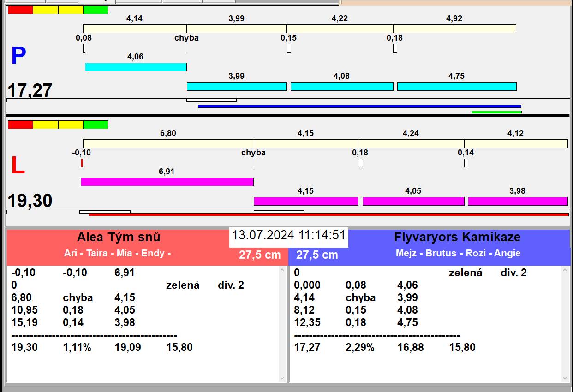This screenshot has height=392, width=573.
Task: Click the cyan 4,75 run bar
Action: (x=456, y=86)
